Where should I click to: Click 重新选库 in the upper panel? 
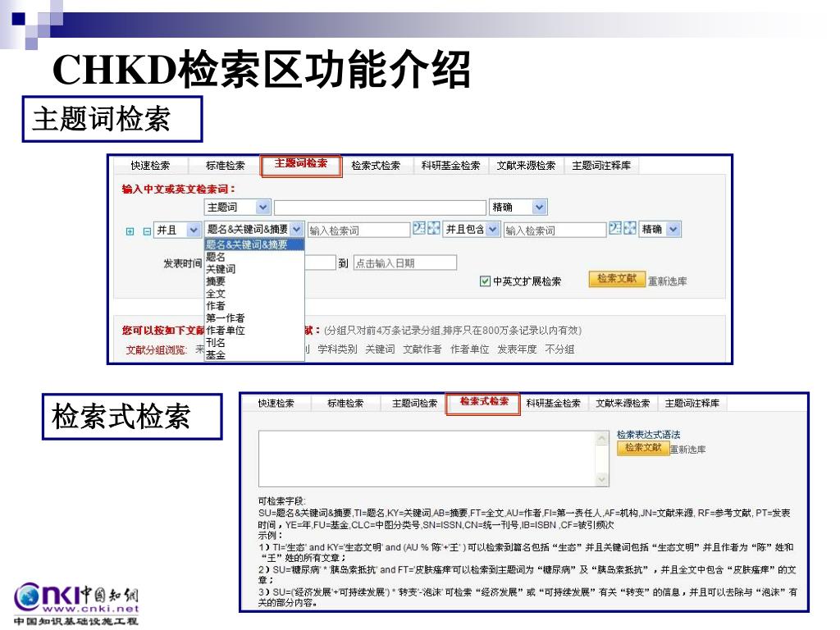[x=668, y=281]
